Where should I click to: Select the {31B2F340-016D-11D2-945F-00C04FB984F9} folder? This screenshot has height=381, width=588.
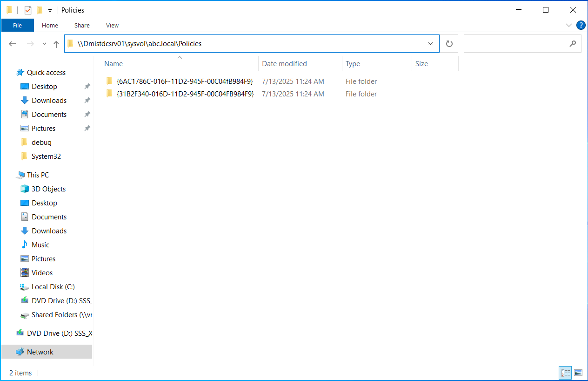[x=186, y=94]
